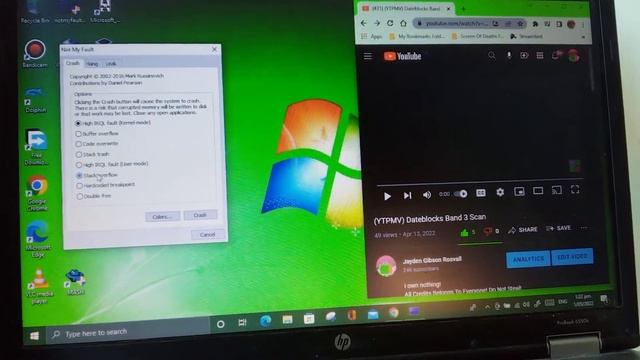Open Chrome three-dot menu
640x360 pixels.
[x=583, y=24]
